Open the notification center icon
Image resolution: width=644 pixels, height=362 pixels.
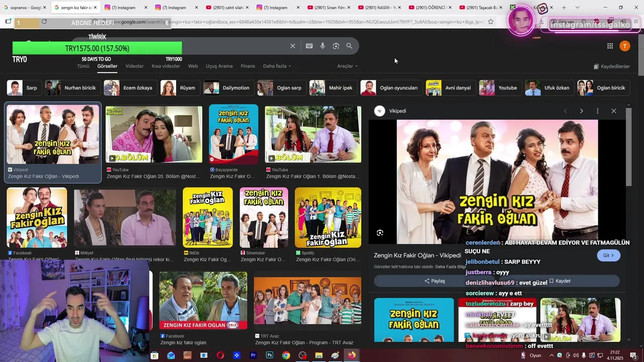[x=633, y=355]
